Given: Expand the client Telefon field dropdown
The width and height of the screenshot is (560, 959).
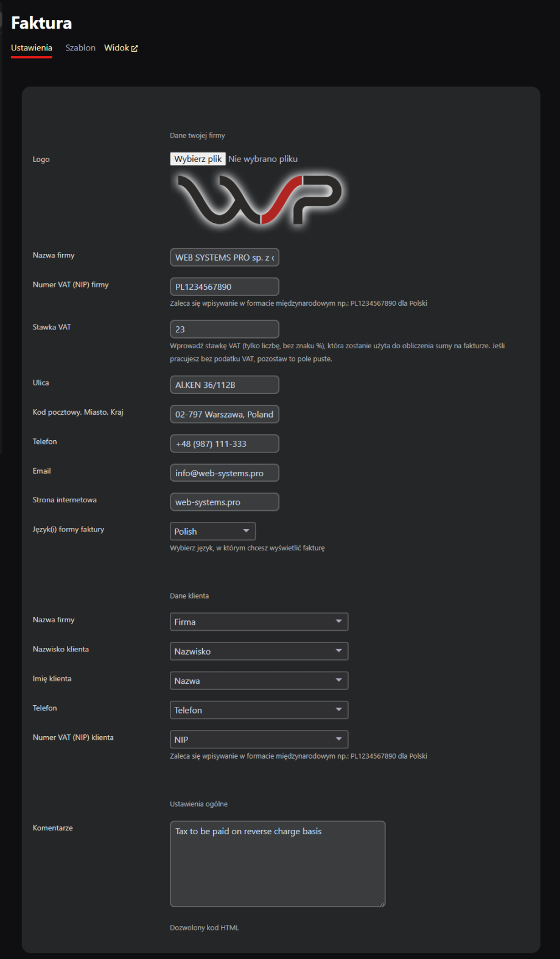Looking at the screenshot, I should click(259, 710).
